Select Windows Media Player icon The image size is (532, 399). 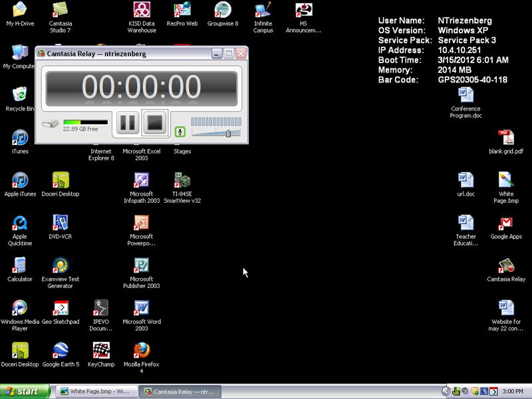(x=20, y=315)
